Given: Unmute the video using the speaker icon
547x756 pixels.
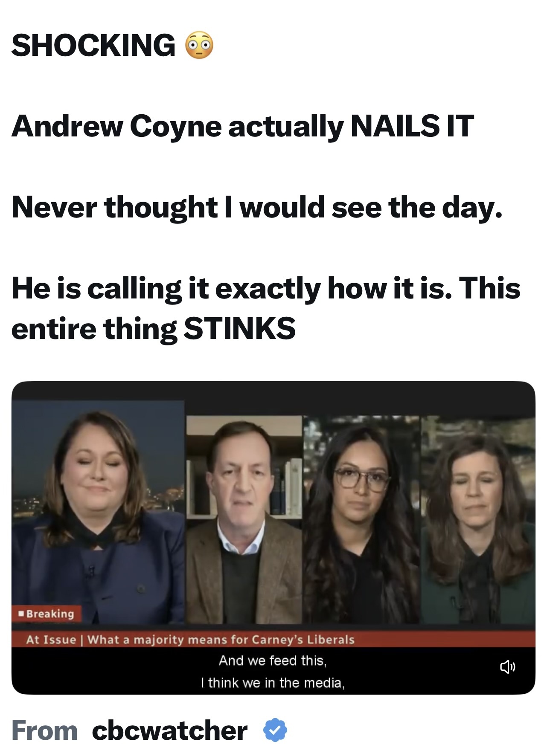Looking at the screenshot, I should click(507, 666).
